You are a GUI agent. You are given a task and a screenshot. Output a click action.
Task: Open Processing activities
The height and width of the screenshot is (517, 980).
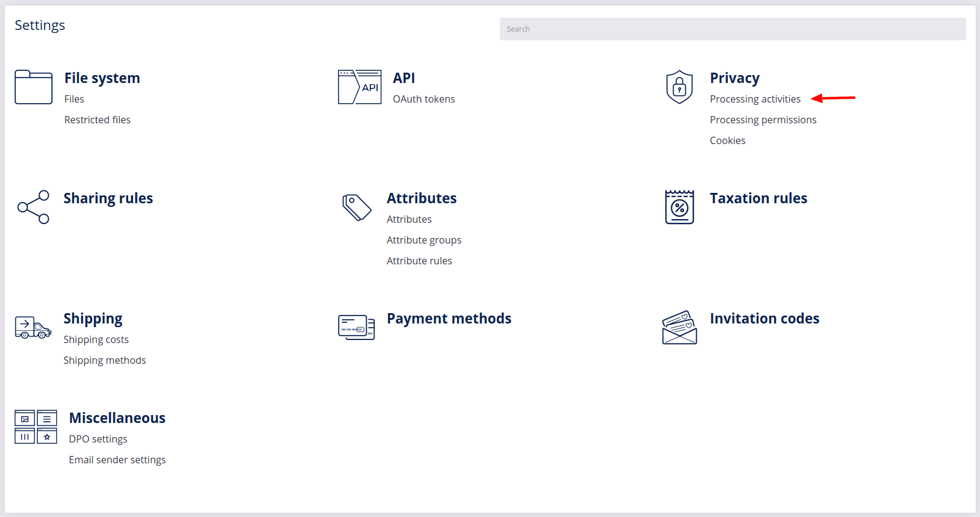pyautogui.click(x=755, y=99)
